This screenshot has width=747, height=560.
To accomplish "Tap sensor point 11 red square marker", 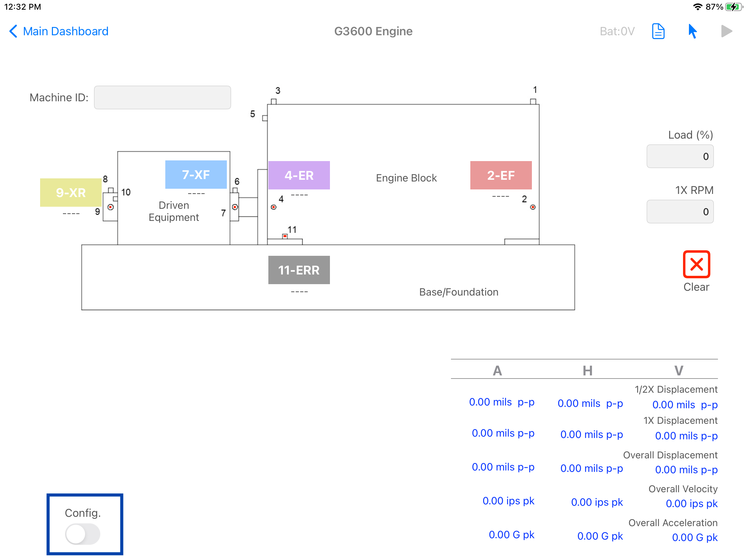I will pyautogui.click(x=285, y=236).
